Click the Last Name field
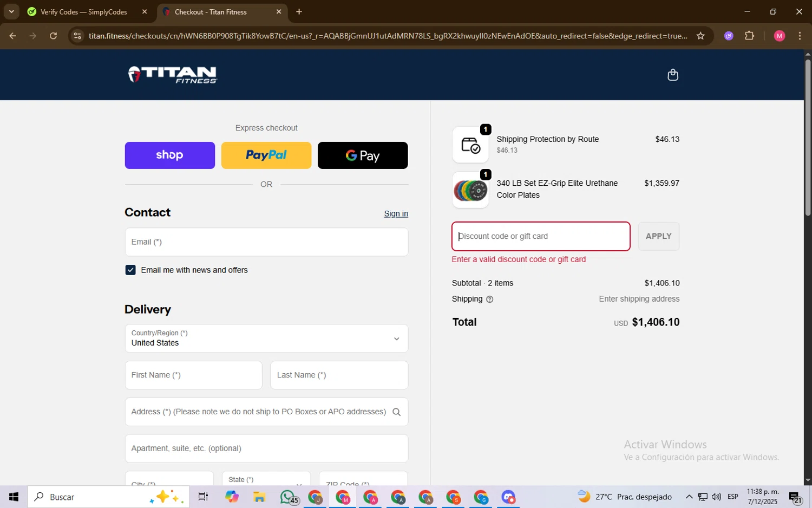 (x=339, y=375)
